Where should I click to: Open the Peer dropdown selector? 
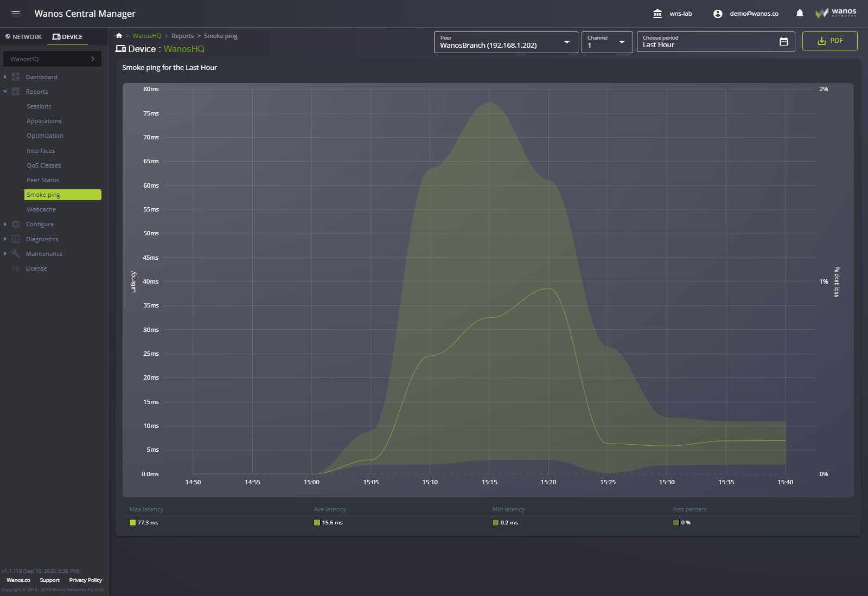(506, 42)
